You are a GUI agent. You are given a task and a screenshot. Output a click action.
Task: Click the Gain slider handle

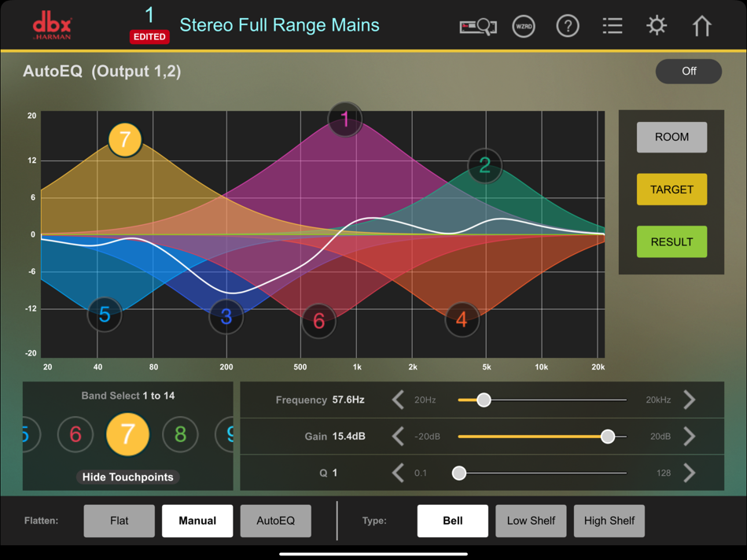click(x=607, y=436)
